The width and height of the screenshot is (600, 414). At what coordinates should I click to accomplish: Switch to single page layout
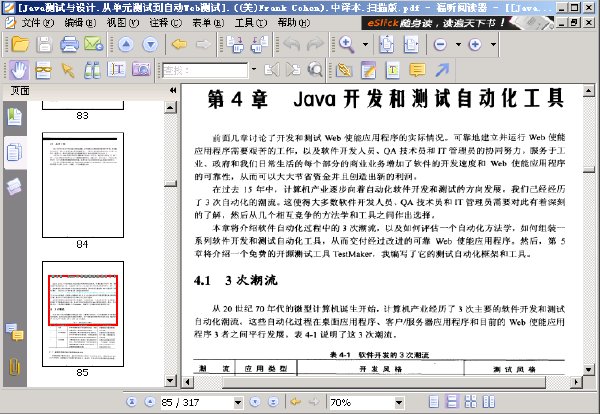(434, 402)
